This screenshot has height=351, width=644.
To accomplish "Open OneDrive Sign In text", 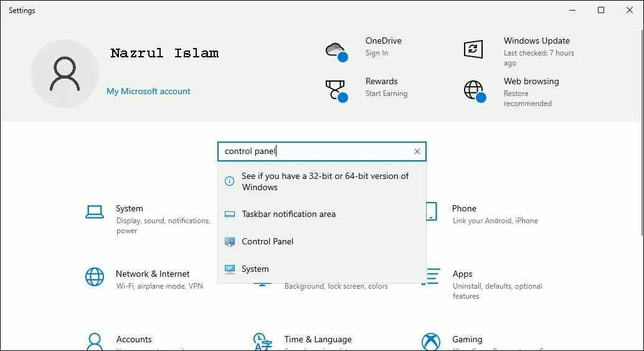I will [x=377, y=53].
